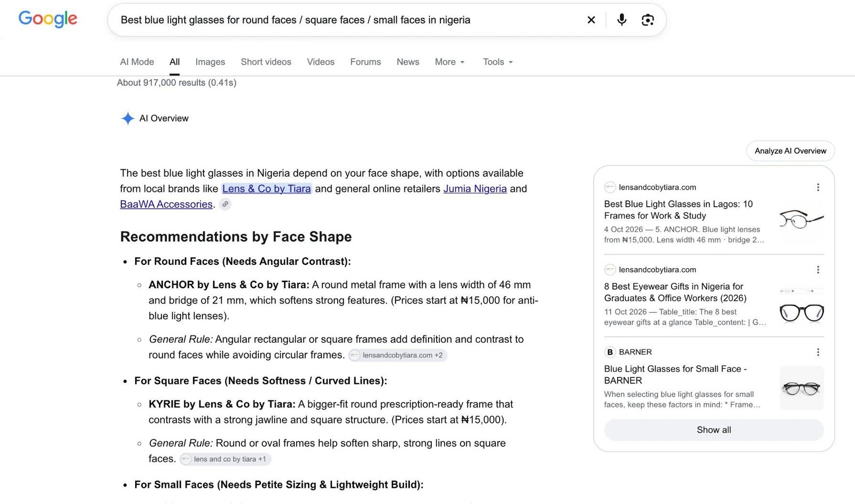This screenshot has height=504, width=855.
Task: Open the BARNER glasses thumbnail
Action: point(802,388)
